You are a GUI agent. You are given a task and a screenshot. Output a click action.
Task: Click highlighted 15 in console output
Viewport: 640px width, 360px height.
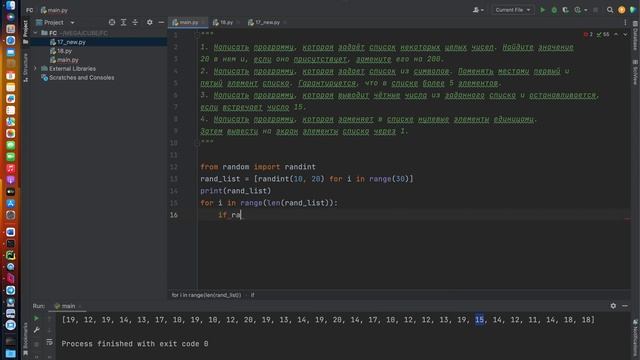(x=479, y=320)
